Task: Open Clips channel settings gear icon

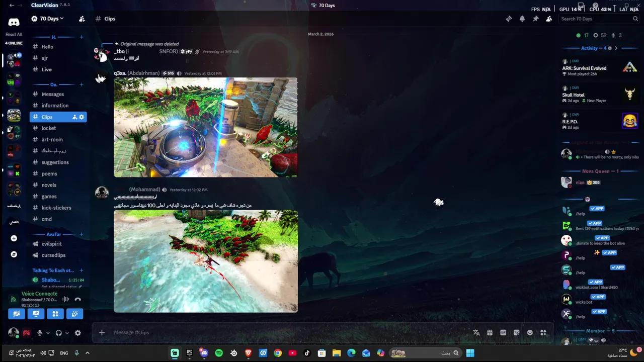Action: coord(82,117)
